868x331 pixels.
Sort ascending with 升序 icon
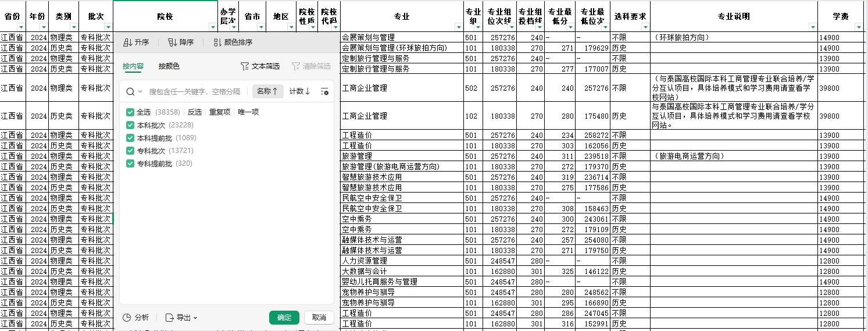127,42
